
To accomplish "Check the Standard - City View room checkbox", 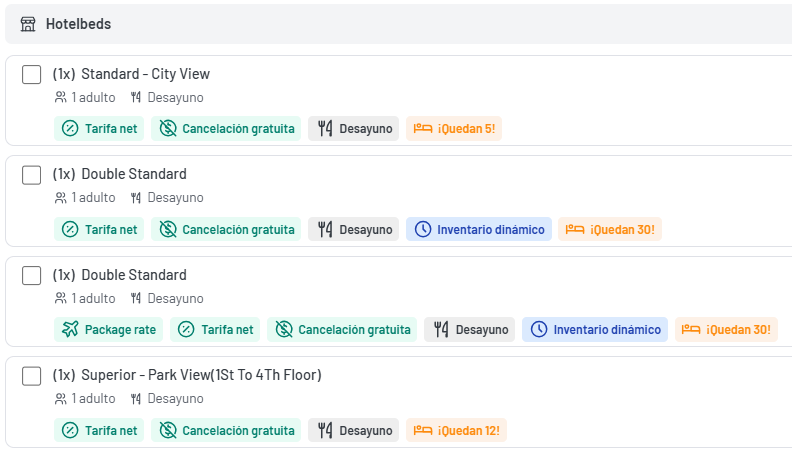I will pyautogui.click(x=31, y=74).
